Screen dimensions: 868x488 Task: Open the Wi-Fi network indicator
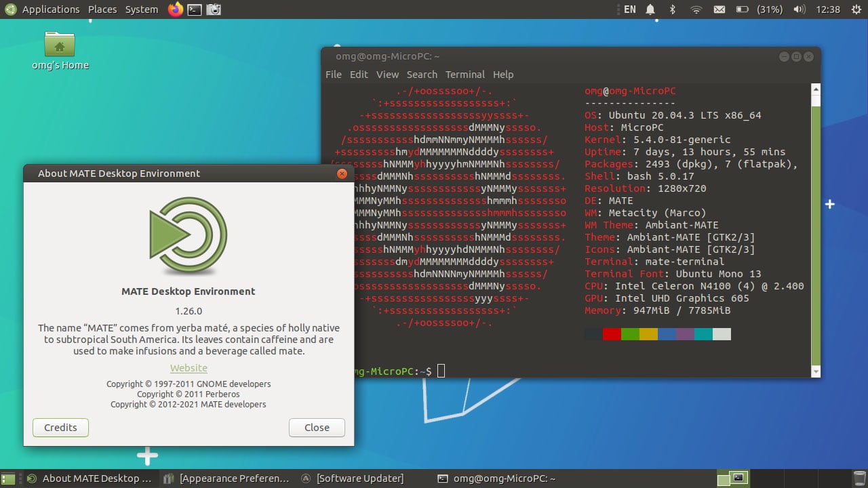tap(696, 9)
